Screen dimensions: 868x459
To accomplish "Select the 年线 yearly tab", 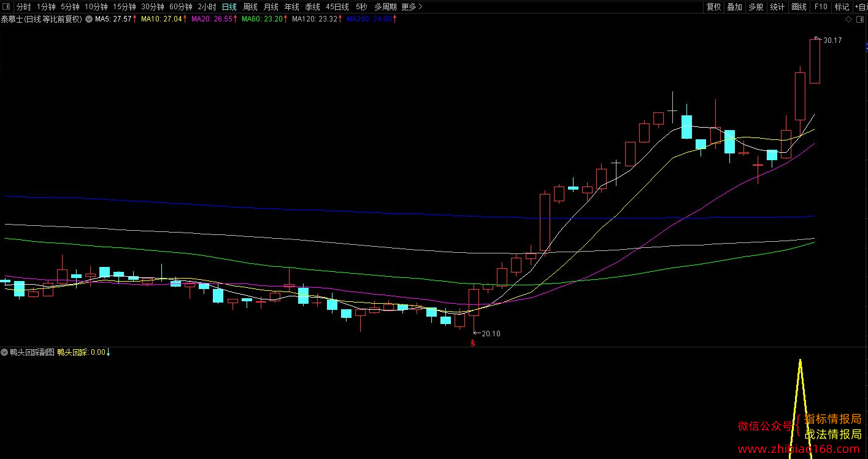I will [x=291, y=7].
